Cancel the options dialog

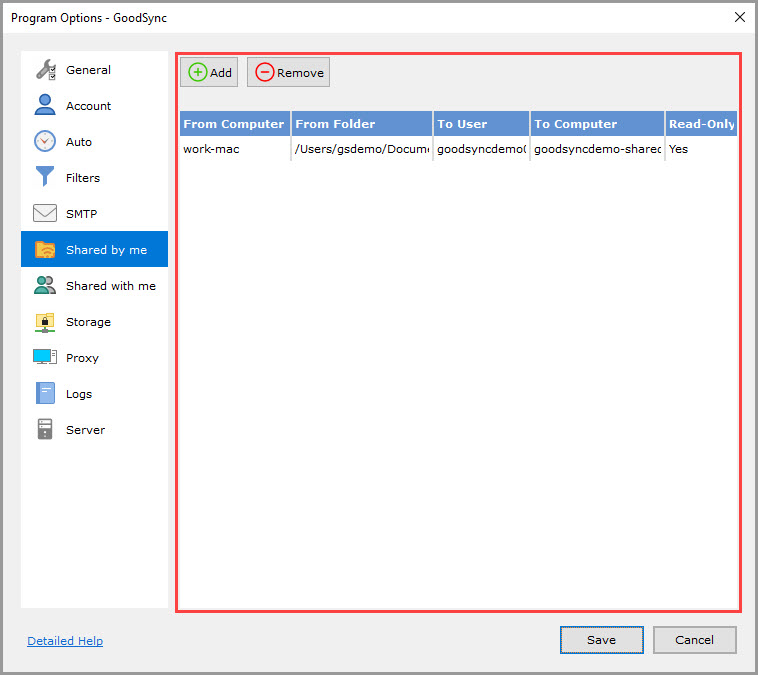694,640
